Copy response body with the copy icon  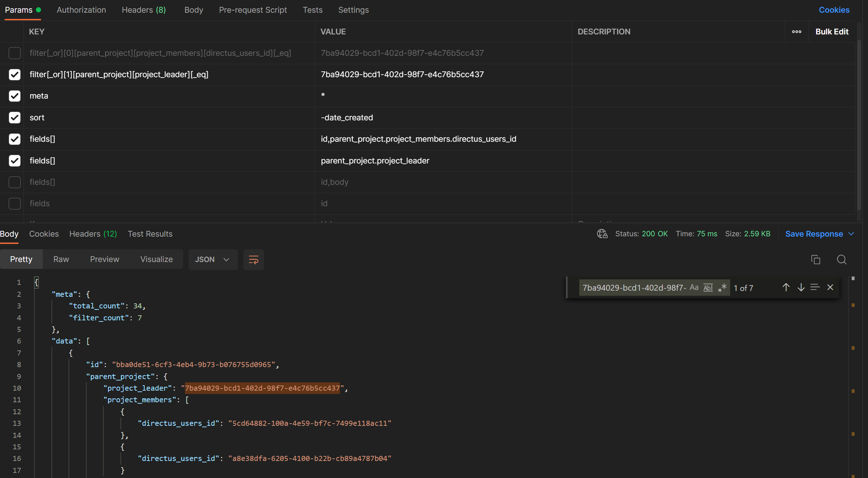point(816,259)
